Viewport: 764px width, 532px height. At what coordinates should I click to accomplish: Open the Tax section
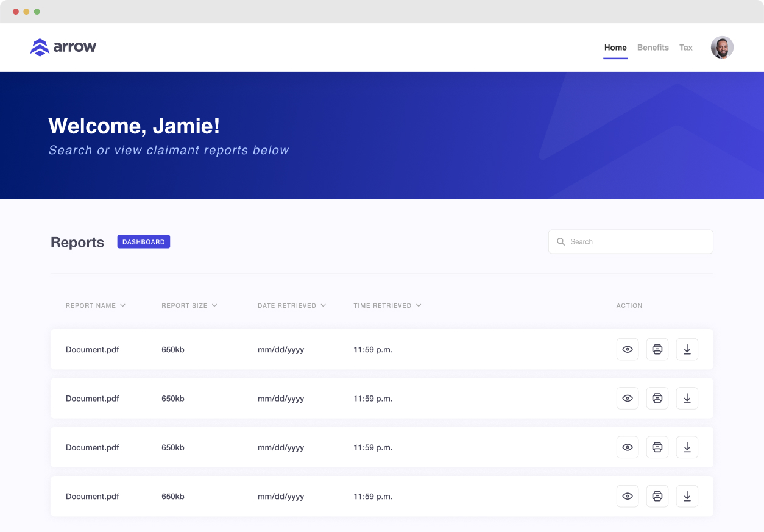coord(686,47)
